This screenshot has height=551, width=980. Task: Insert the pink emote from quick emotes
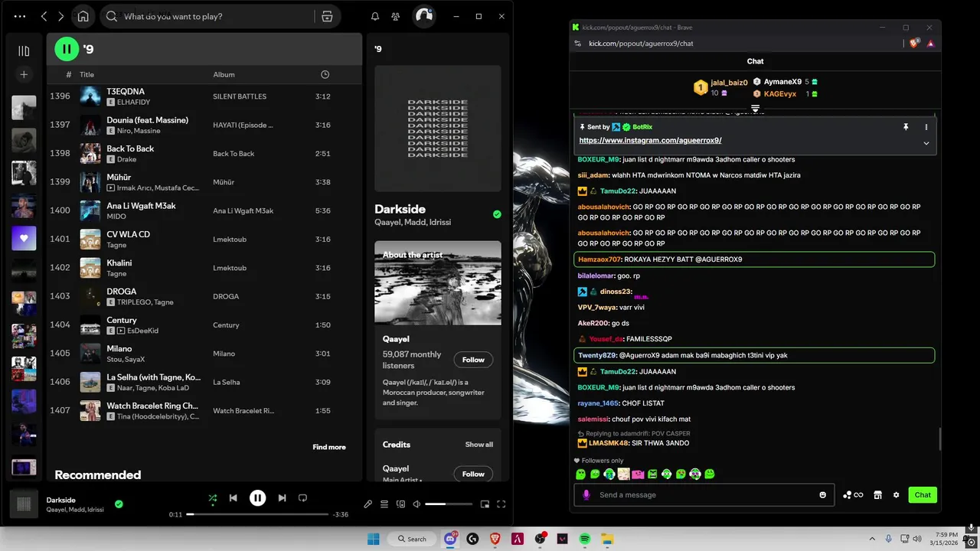[638, 474]
